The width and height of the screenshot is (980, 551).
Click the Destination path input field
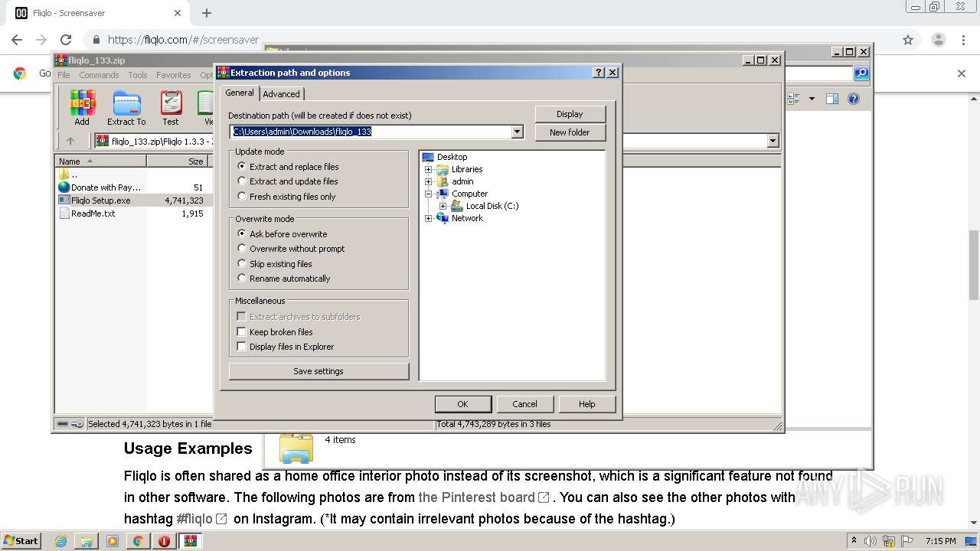(x=371, y=132)
